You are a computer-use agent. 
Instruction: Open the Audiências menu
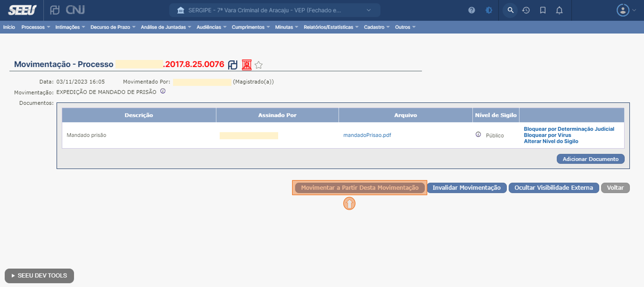[x=212, y=27]
